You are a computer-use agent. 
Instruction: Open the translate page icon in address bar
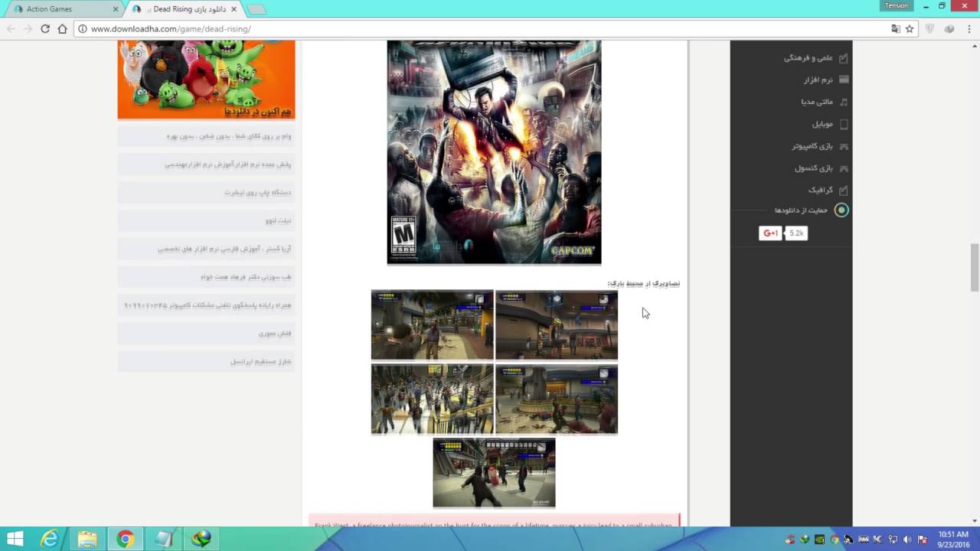point(896,29)
